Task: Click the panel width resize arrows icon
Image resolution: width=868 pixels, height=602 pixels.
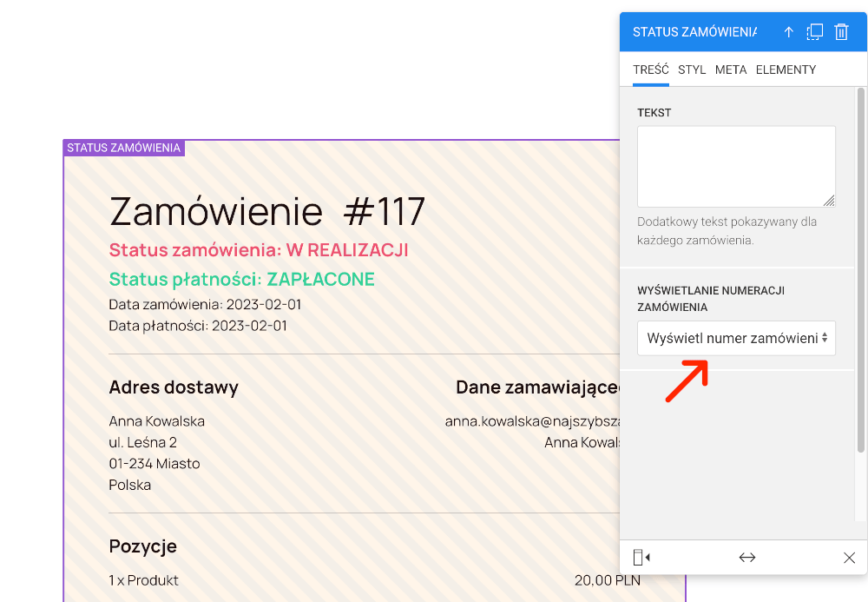Action: click(746, 557)
